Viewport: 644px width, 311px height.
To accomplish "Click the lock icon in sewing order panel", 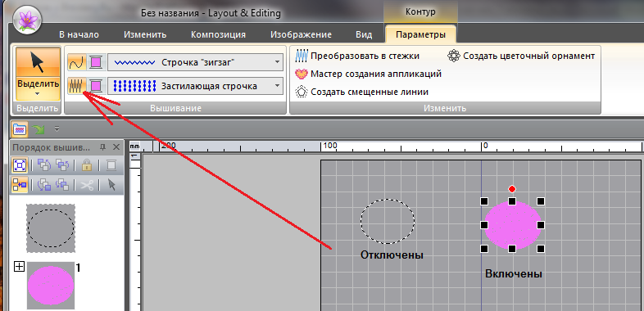I will coord(86,165).
